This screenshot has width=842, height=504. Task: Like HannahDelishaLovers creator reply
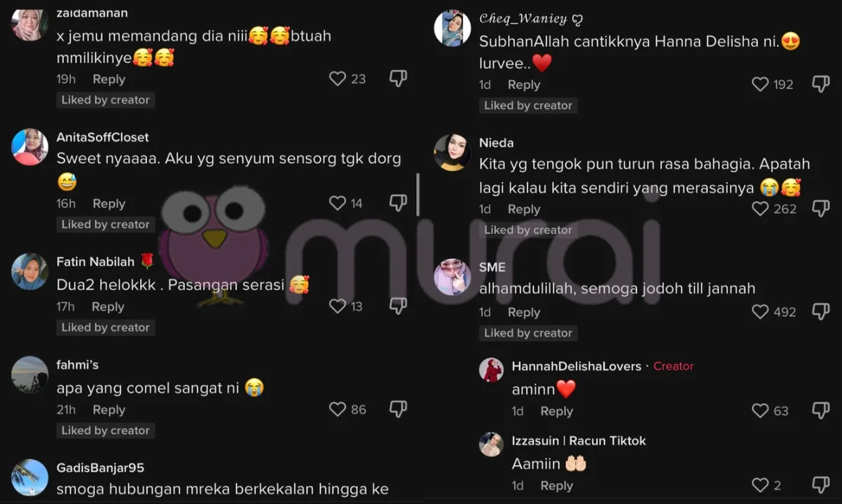click(x=760, y=411)
